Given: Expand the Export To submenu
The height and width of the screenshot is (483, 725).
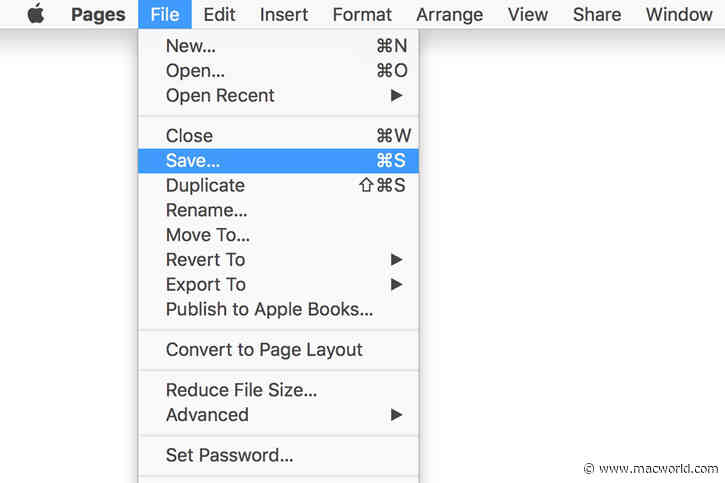Looking at the screenshot, I should 278,285.
